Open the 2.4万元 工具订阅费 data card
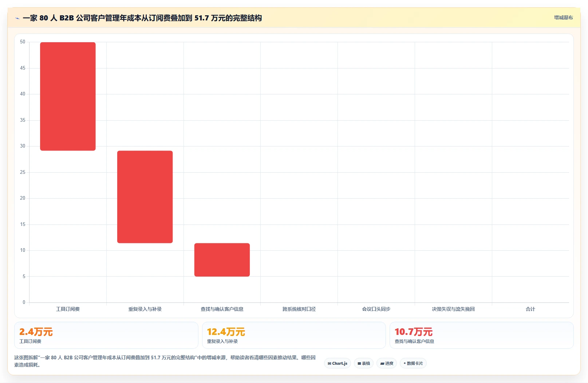This screenshot has height=383, width=588. point(106,335)
